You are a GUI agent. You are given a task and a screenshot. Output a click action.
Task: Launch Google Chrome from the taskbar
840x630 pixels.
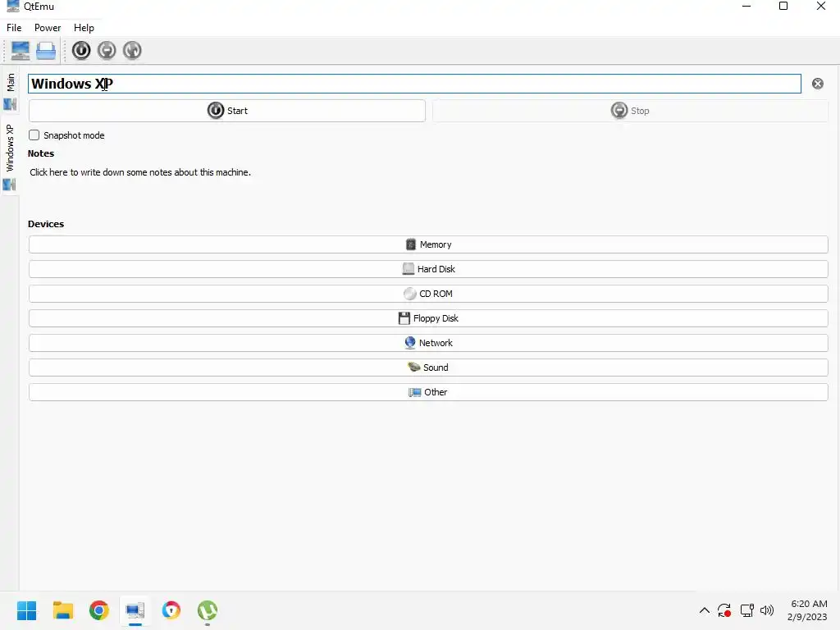(x=99, y=610)
